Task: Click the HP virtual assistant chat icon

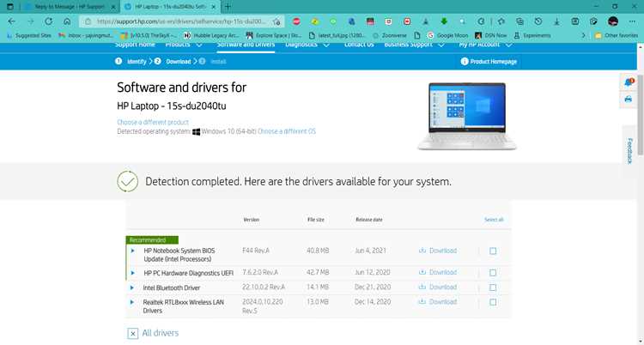Action: pos(629,82)
